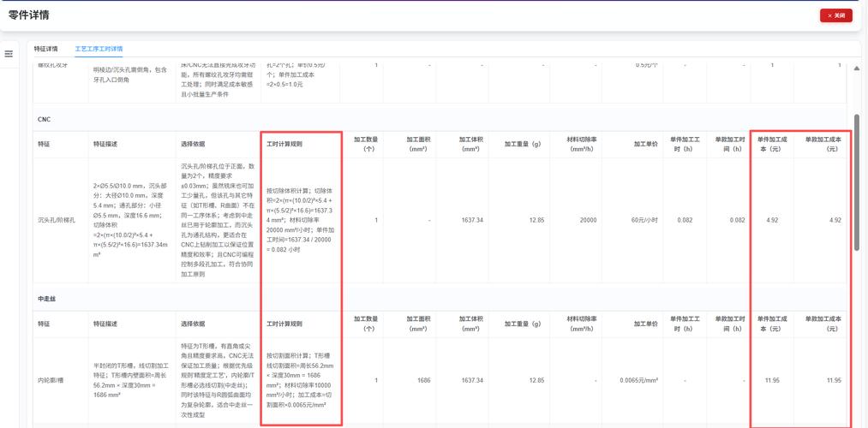868x428 pixels.
Task: Click 11.95 under 单款加工成本 column
Action: tap(835, 380)
